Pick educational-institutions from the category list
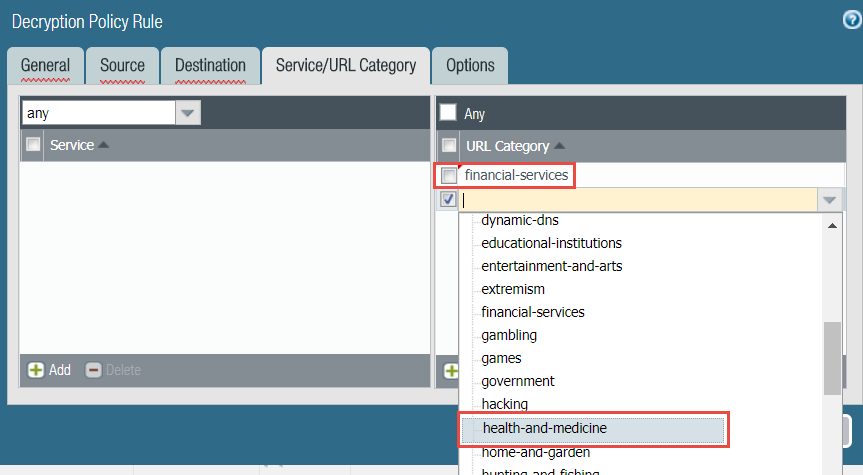Screen dimensions: 863x475 [x=551, y=243]
